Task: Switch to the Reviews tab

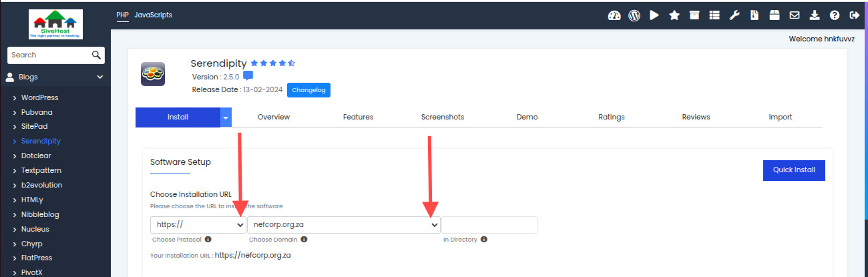Action: coord(696,117)
